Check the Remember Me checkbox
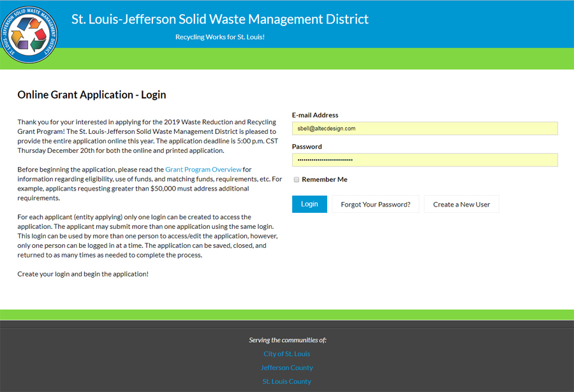Screen dimensions: 574x392 pyautogui.click(x=297, y=180)
